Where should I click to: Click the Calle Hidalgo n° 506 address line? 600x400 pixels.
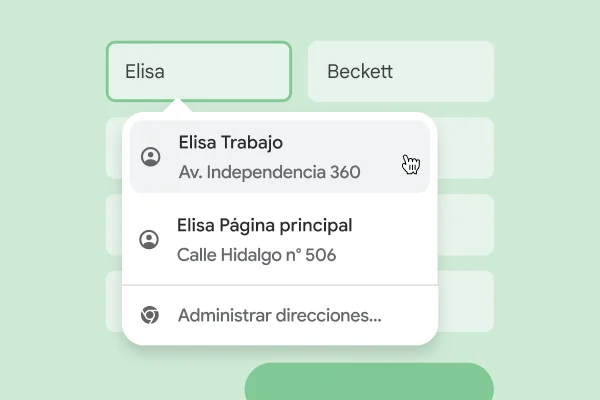[x=256, y=255]
